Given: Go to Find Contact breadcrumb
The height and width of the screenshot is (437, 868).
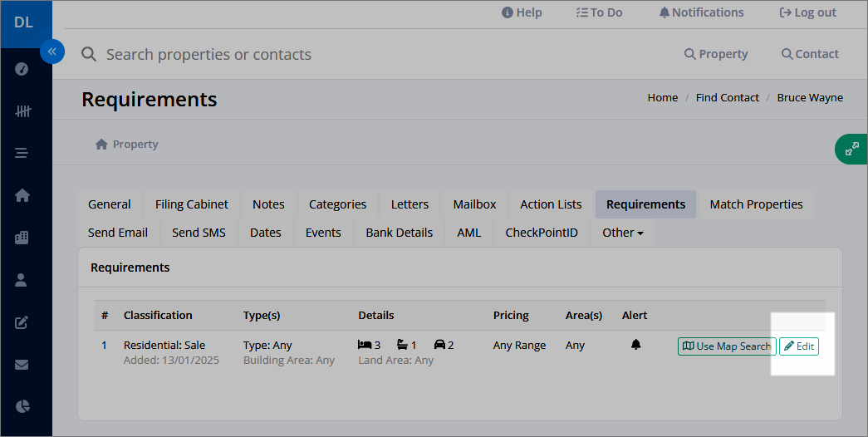Looking at the screenshot, I should (728, 97).
